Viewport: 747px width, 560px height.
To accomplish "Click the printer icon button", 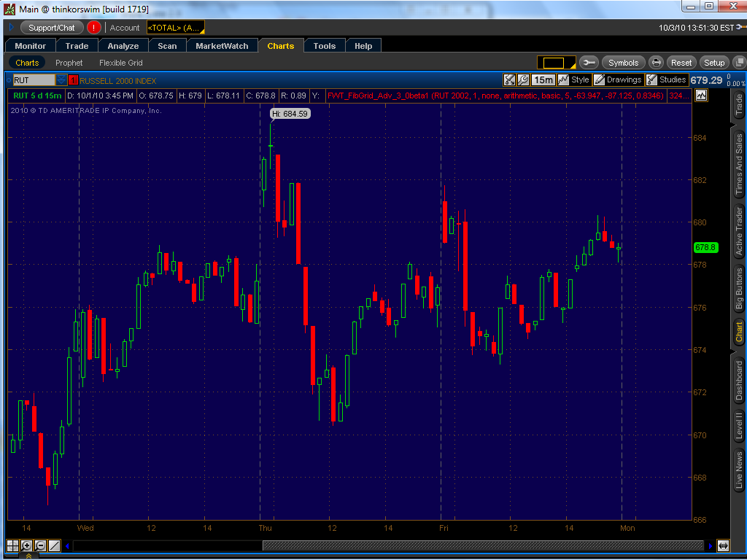I will pyautogui.click(x=656, y=63).
